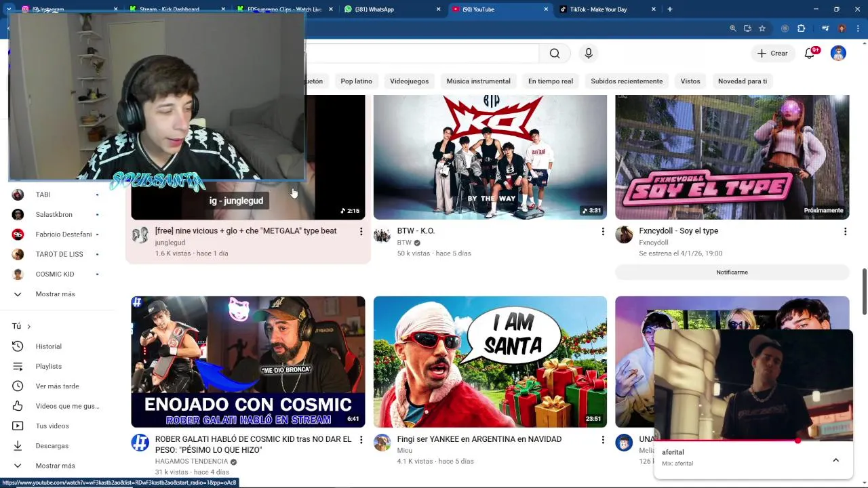Bookmark this page with the star icon

click(x=762, y=28)
